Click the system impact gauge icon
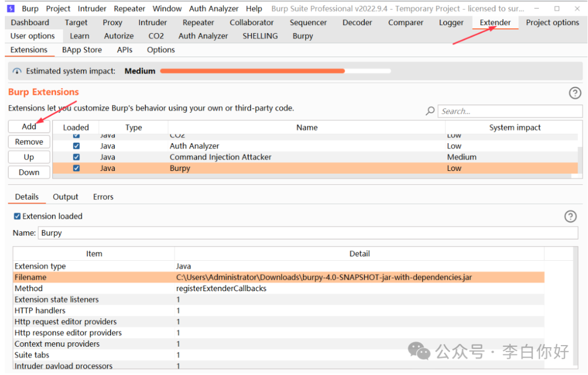The height and width of the screenshot is (375, 588). [17, 71]
